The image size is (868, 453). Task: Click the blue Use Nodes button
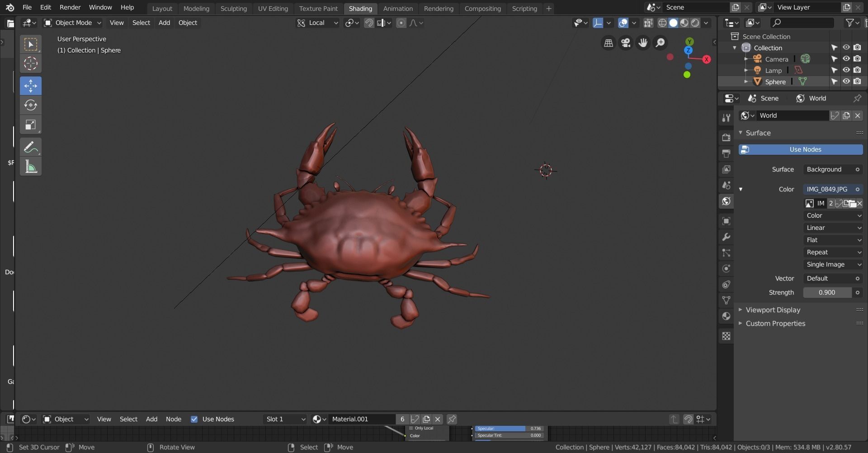tap(801, 149)
